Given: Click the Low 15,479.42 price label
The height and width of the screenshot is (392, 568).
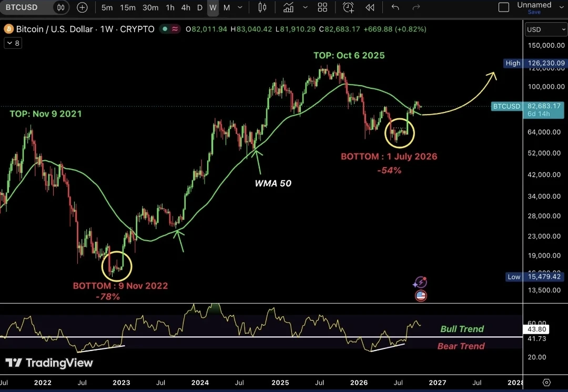Looking at the screenshot, I should pos(535,276).
